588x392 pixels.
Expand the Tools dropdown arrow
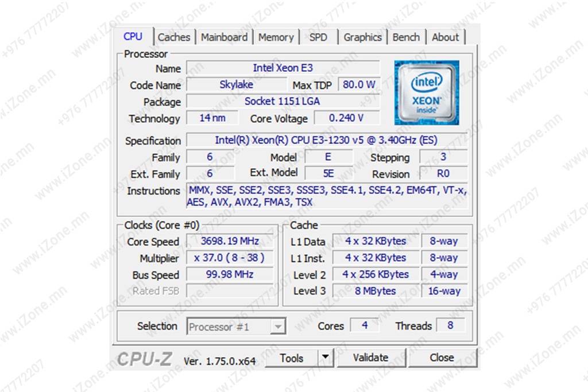[325, 357]
